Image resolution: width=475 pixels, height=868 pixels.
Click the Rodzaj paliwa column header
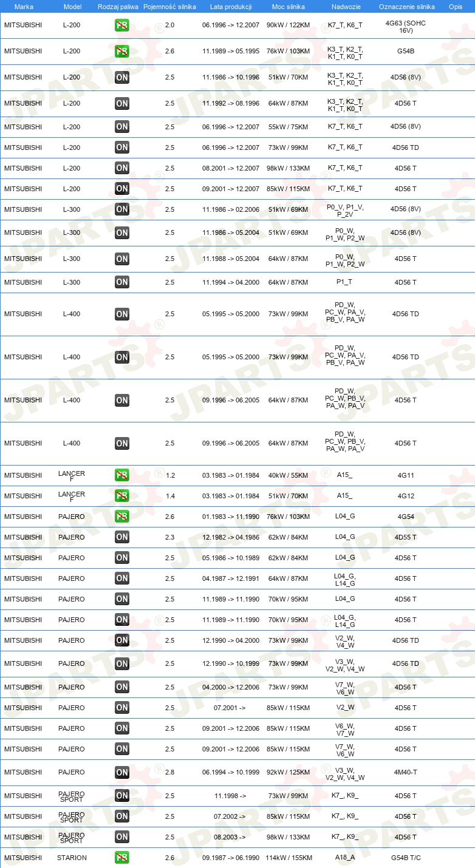118,7
